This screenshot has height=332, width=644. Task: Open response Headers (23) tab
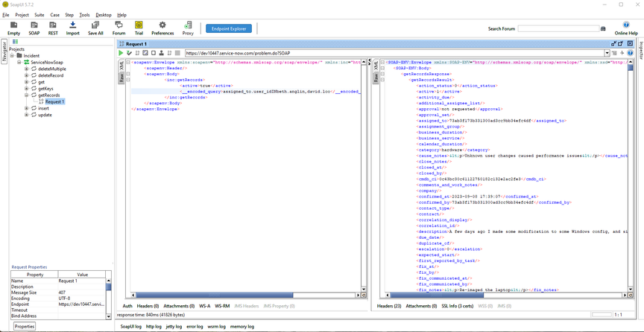coord(389,306)
